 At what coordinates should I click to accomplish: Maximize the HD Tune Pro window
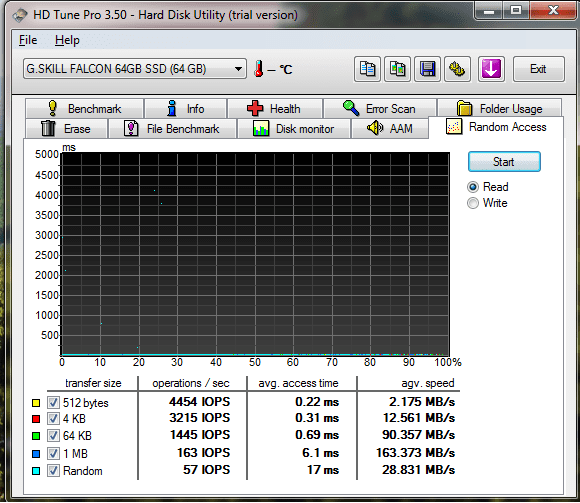click(x=516, y=11)
